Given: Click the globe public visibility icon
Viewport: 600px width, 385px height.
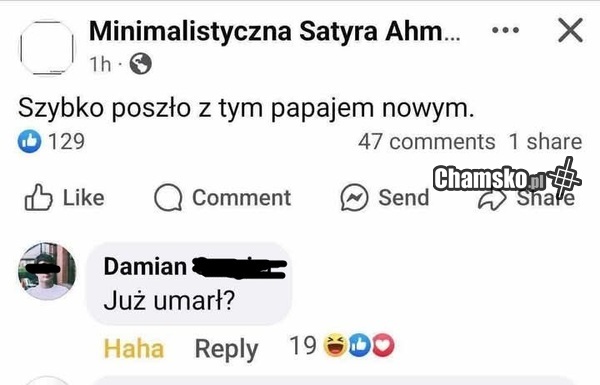Looking at the screenshot, I should (x=140, y=64).
